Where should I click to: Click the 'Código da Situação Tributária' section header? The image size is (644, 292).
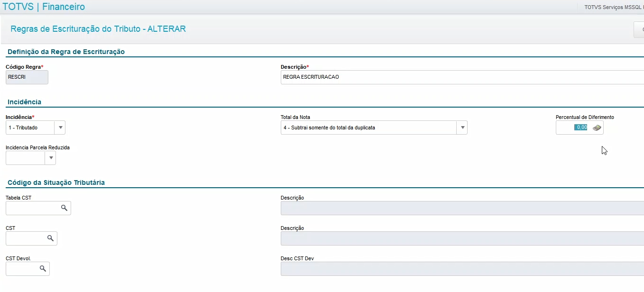(56, 182)
